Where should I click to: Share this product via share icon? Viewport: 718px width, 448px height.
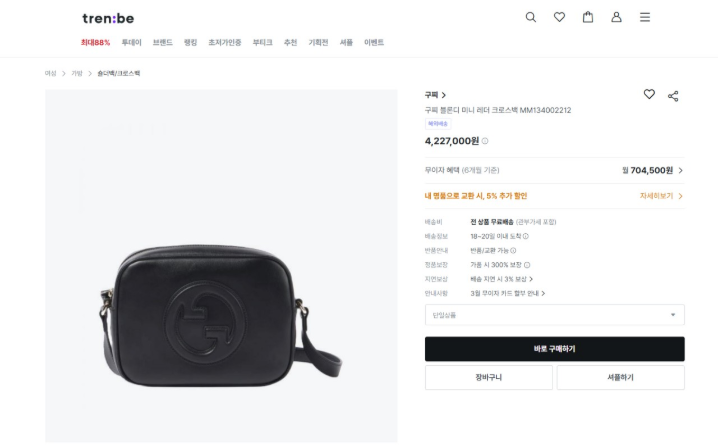(673, 96)
